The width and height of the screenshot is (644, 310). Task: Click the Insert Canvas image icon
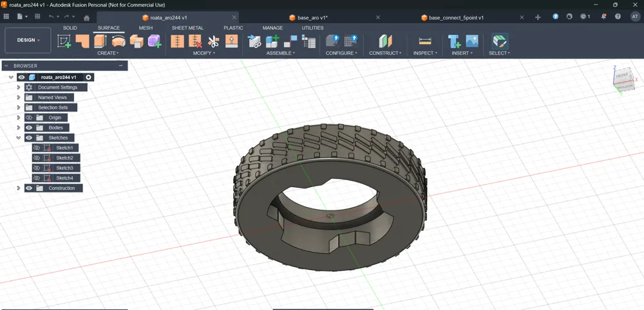point(472,41)
